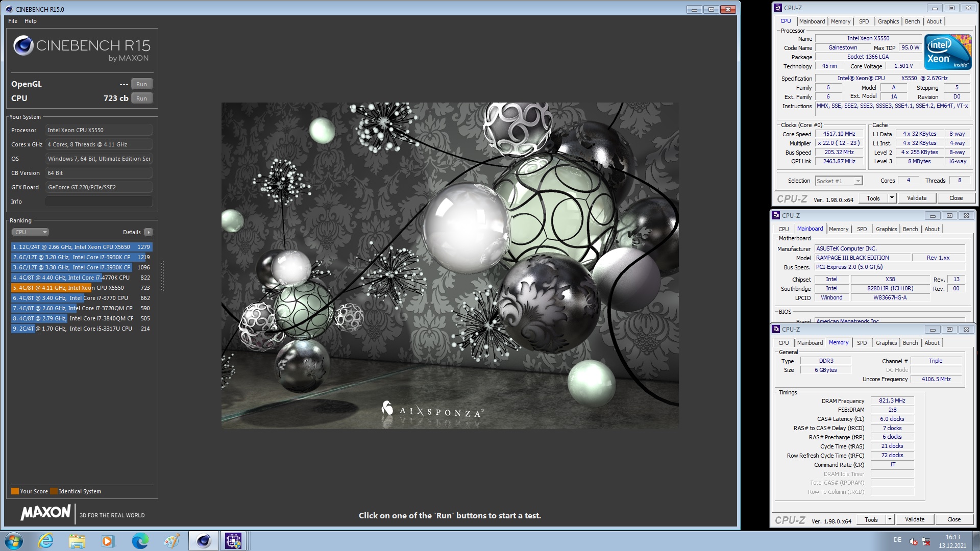This screenshot has width=980, height=551.
Task: Click Validate in the Memory CPU-Z window
Action: [915, 519]
